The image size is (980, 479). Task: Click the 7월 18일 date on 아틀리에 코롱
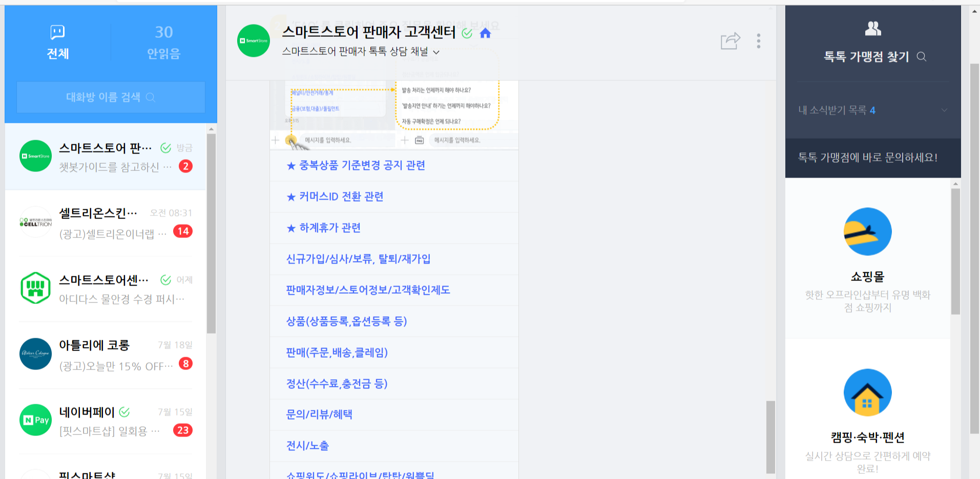pos(175,345)
